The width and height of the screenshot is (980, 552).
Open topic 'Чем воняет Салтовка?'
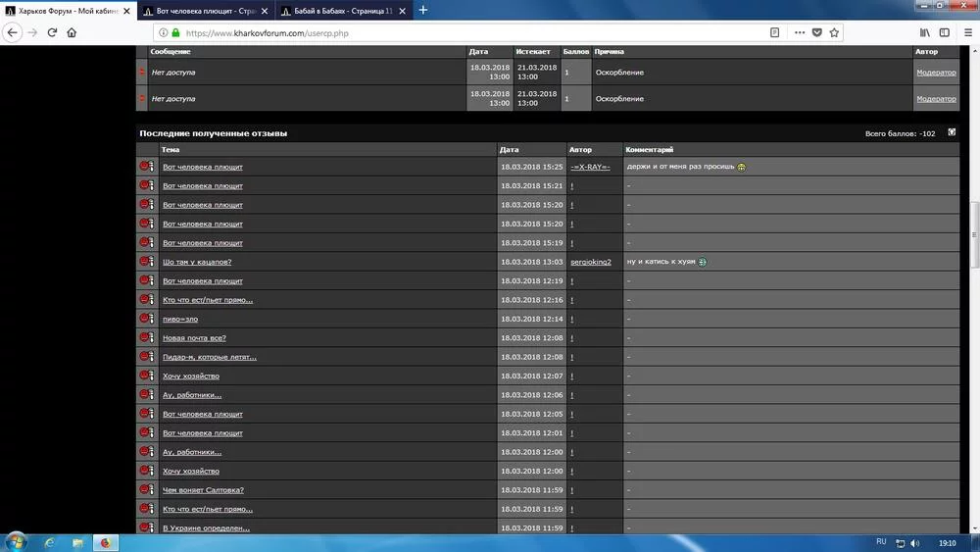203,490
